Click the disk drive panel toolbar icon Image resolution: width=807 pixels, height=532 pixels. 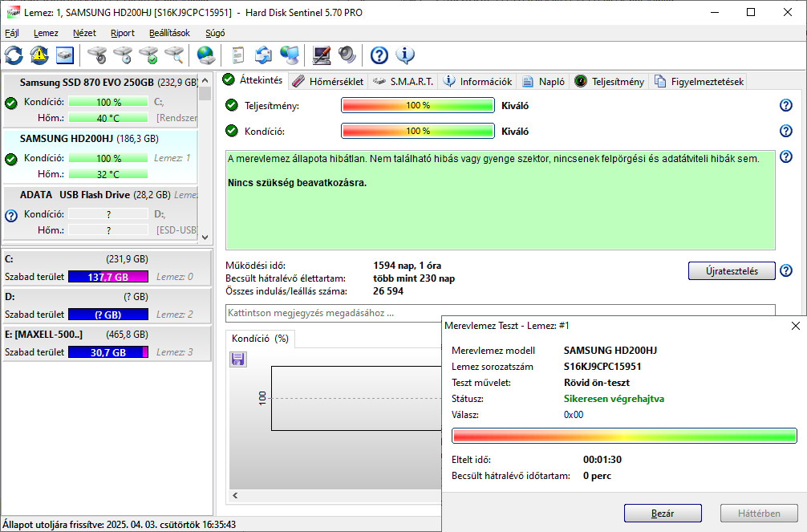pos(65,55)
